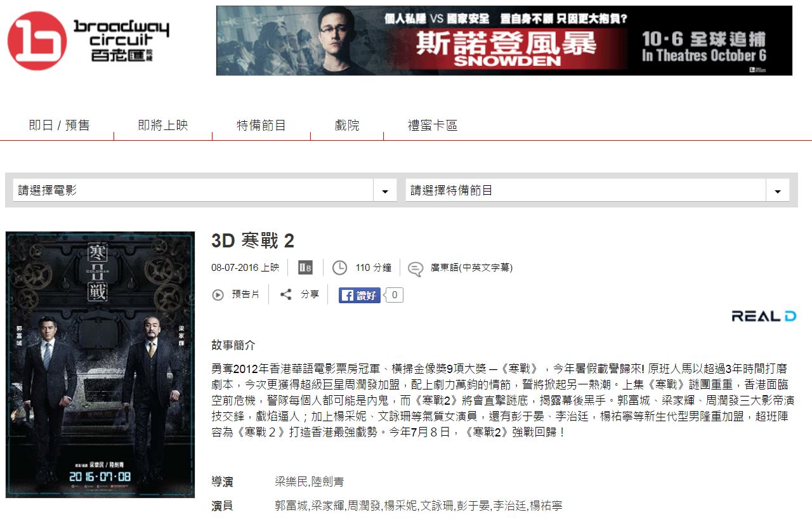
Task: Open the 特備節目 tab
Action: click(x=261, y=126)
